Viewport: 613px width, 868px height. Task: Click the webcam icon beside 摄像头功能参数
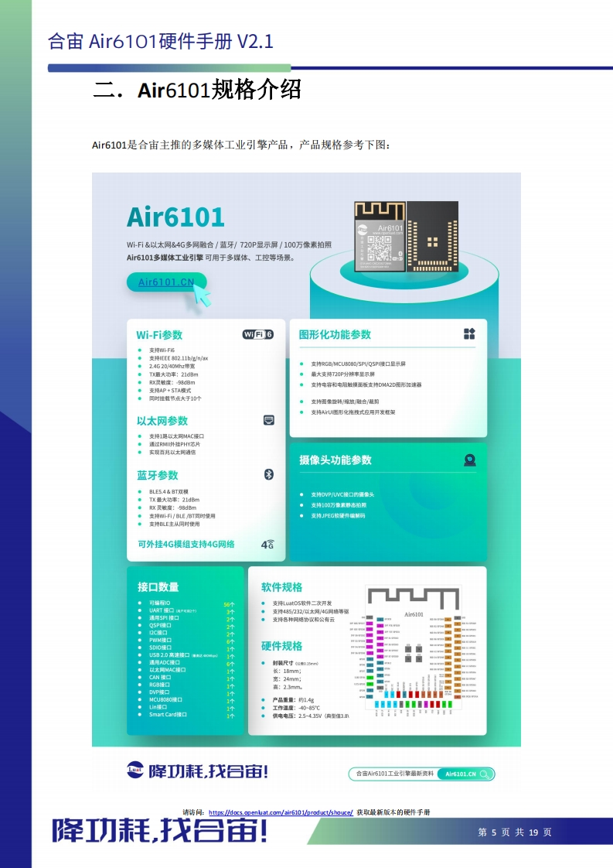pyautogui.click(x=469, y=460)
